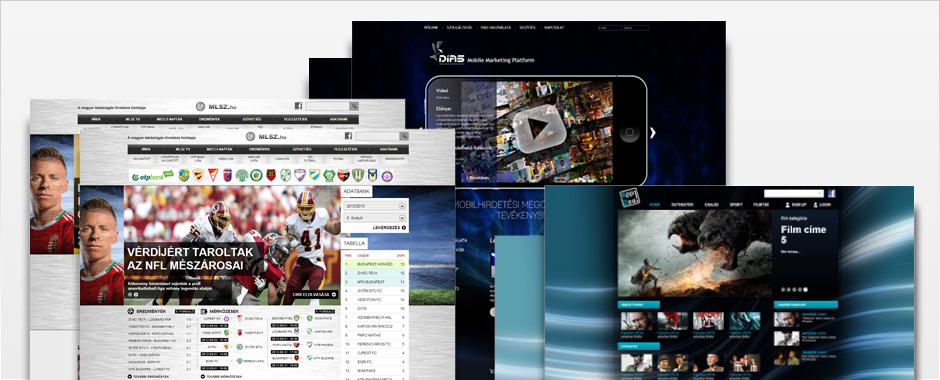Open AppZee logo on film site
This screenshot has height=380, width=940.
coord(629,198)
